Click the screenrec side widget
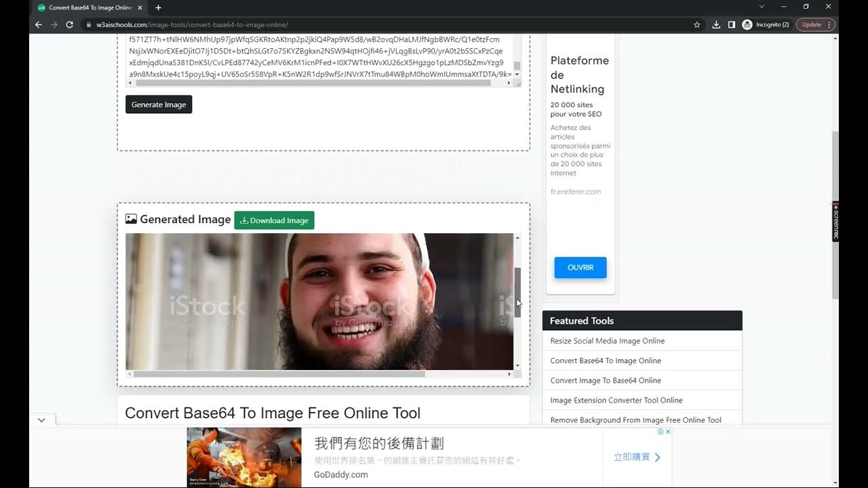Viewport: 868px width, 488px height. point(835,222)
